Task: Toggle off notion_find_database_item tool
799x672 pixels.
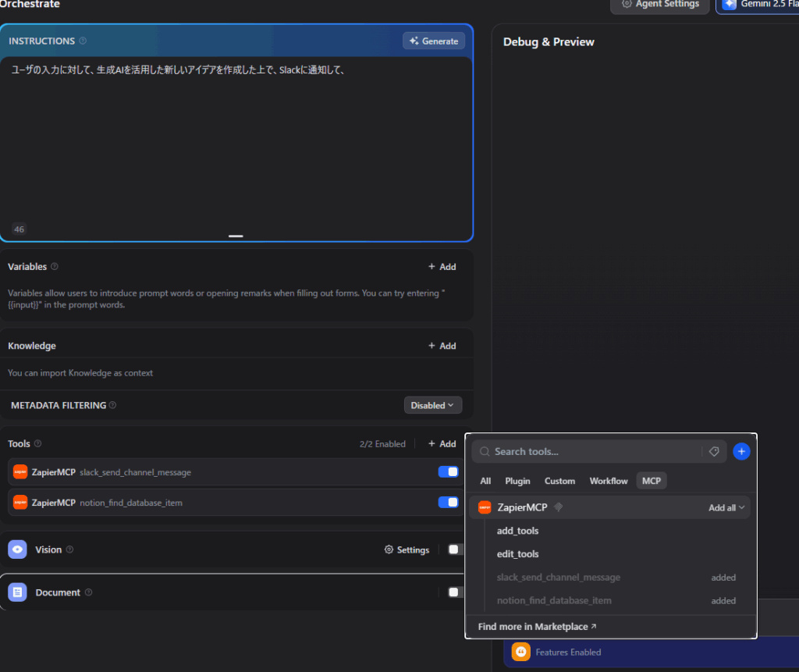Action: click(448, 502)
